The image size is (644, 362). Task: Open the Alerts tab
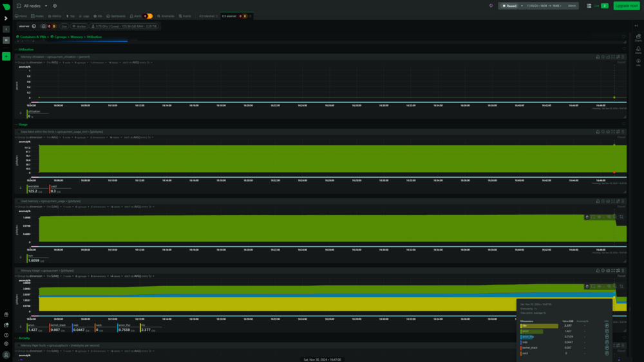point(141,16)
